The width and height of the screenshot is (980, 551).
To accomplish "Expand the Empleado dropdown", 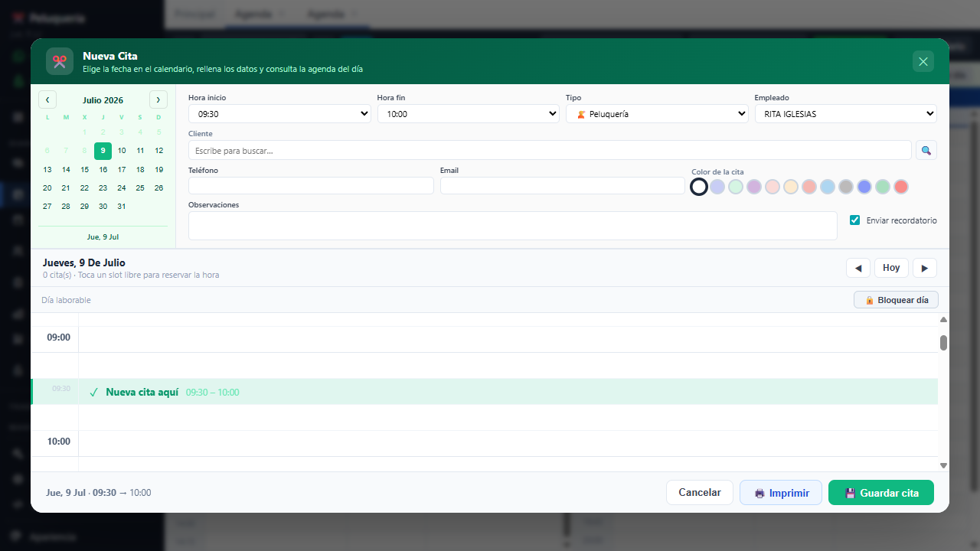I will pos(845,113).
